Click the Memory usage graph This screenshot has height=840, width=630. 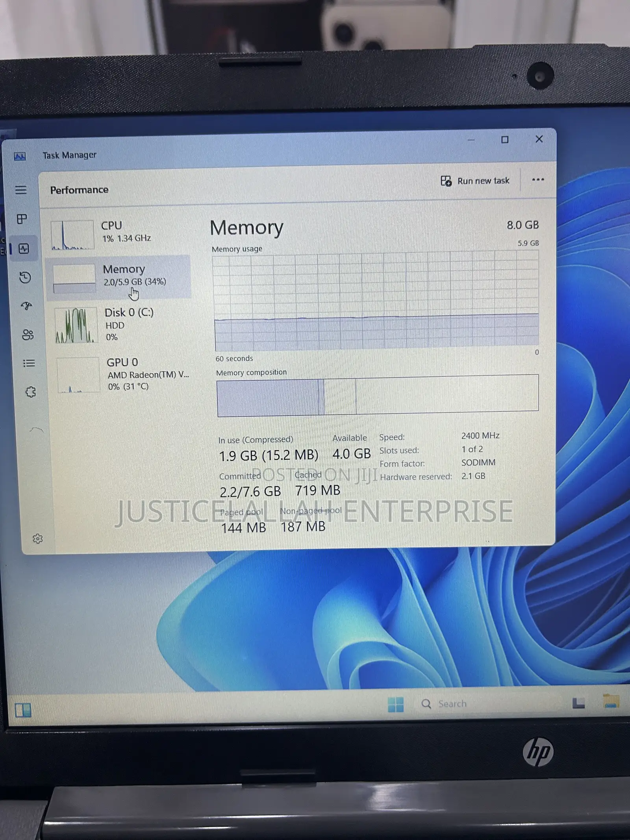(x=376, y=301)
